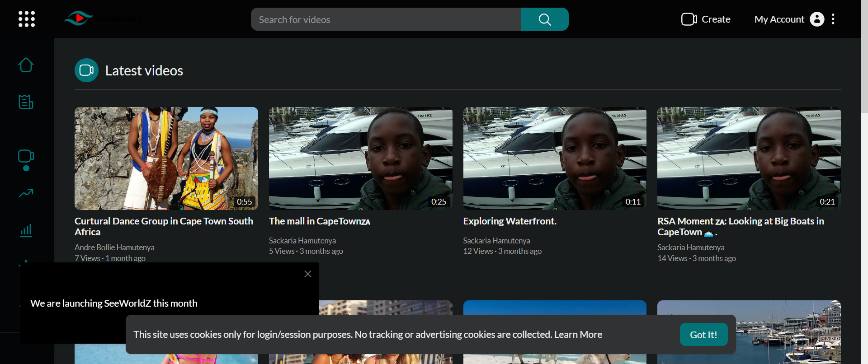
Task: Click the Latest videos round camera icon
Action: (86, 70)
